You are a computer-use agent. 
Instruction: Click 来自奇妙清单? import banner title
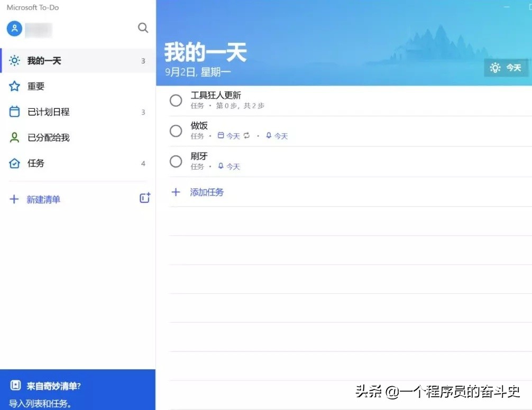coord(53,386)
